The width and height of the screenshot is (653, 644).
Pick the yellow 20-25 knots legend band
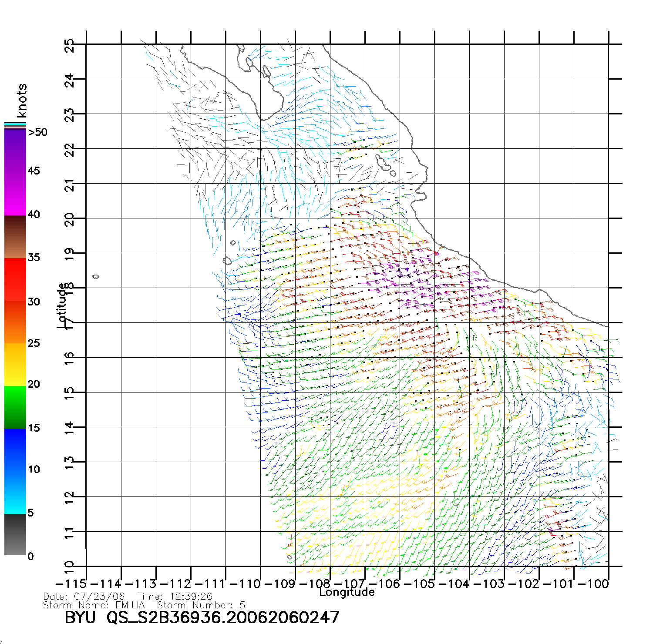click(15, 364)
